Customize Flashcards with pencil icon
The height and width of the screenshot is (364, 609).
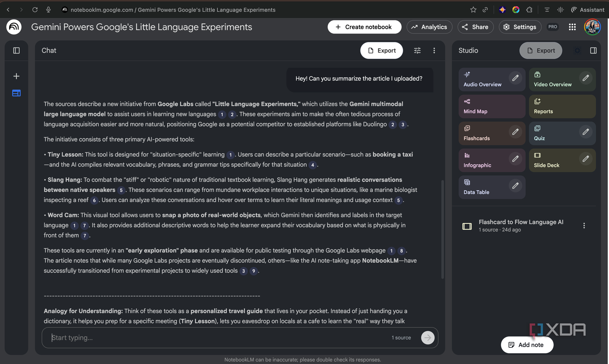point(515,132)
